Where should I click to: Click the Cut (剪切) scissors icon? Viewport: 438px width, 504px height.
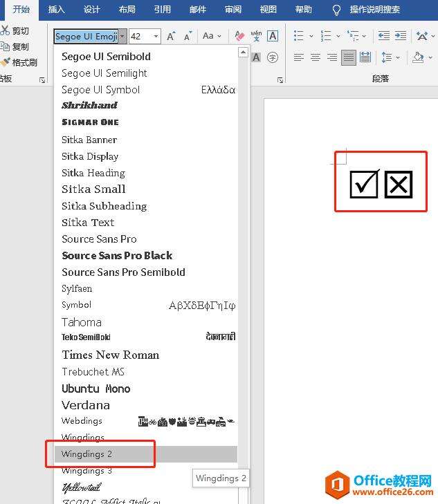click(5, 30)
